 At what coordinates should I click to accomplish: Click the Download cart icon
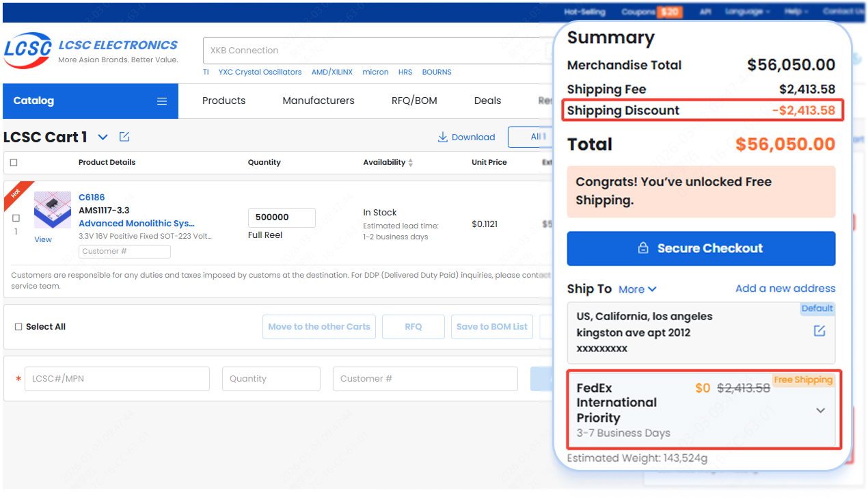443,137
